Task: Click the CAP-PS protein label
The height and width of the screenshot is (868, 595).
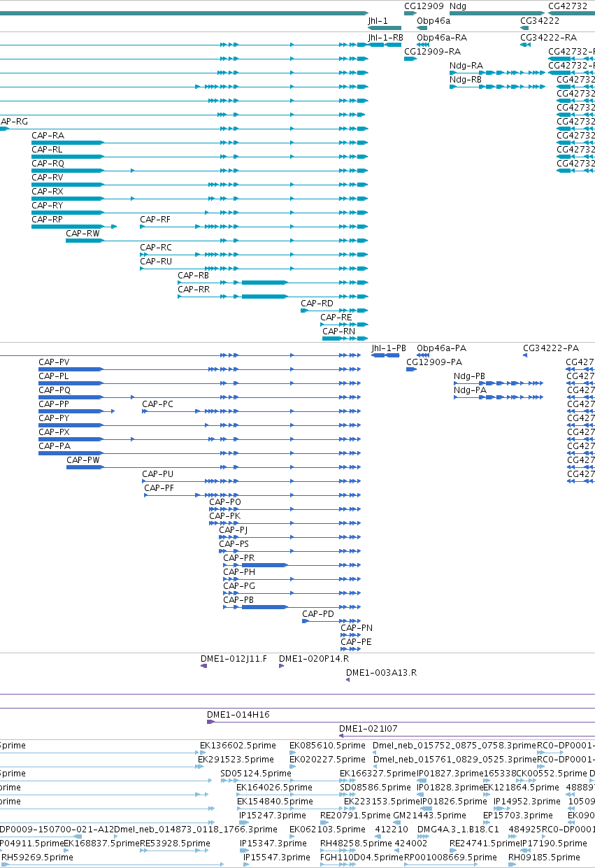Action: tap(234, 544)
